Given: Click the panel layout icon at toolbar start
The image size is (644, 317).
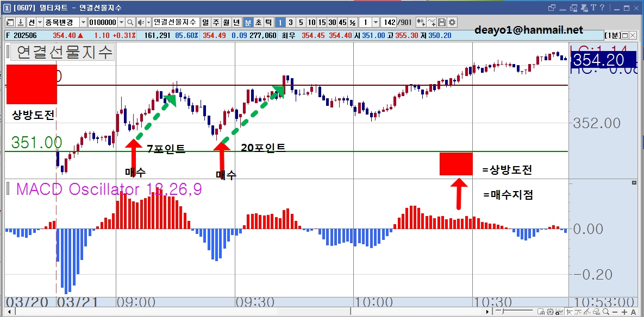Looking at the screenshot, I should (10, 22).
